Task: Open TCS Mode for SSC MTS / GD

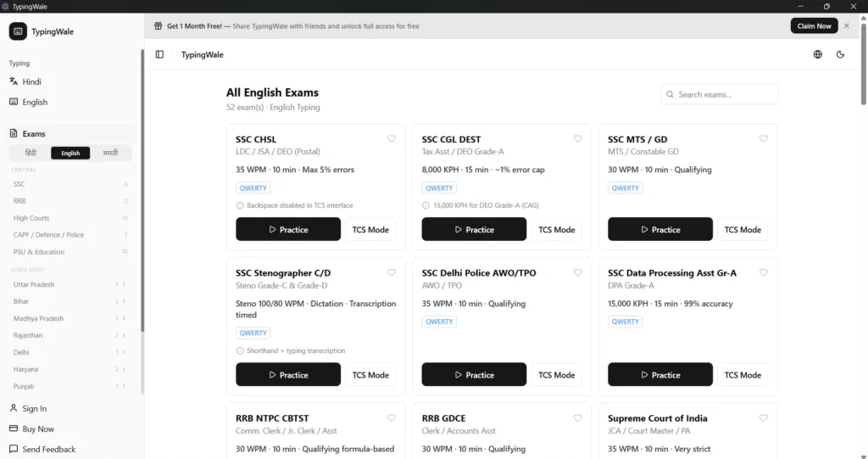Action: 743,229
